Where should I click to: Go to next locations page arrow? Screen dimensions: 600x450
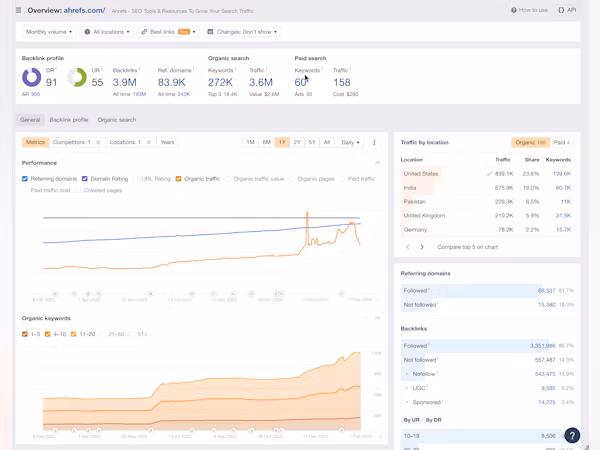[422, 247]
